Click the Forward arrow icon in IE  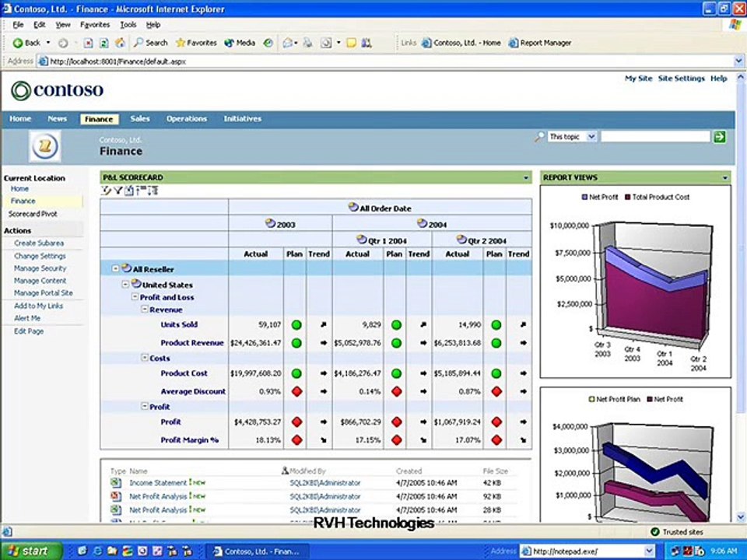63,43
